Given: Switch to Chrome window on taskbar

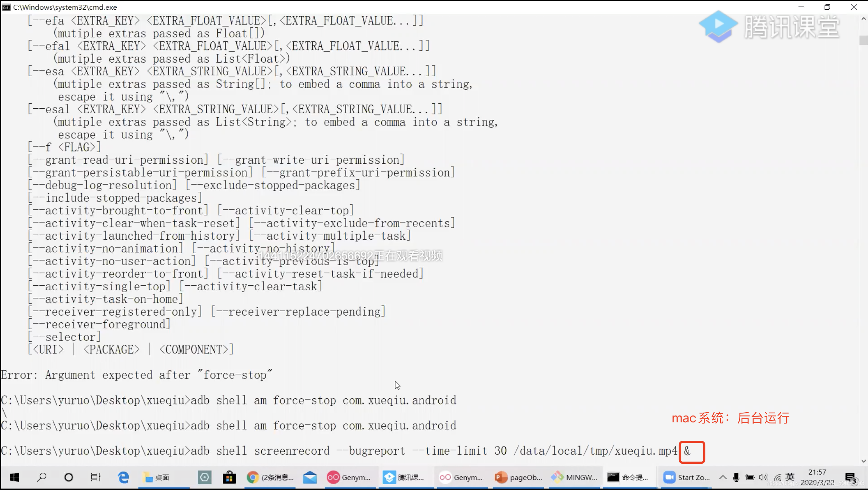Looking at the screenshot, I should point(270,477).
